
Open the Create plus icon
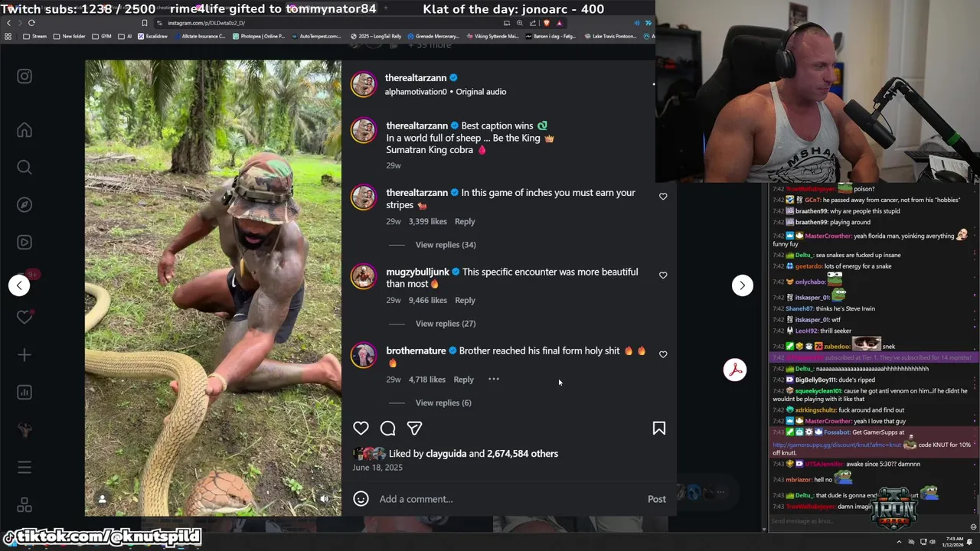tap(24, 355)
